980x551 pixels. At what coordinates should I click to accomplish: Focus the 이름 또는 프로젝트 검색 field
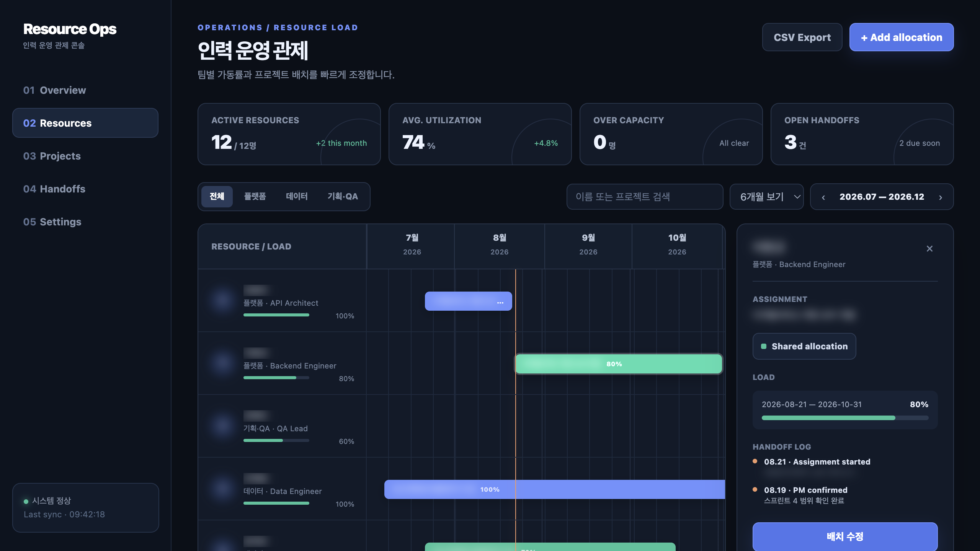tap(645, 197)
